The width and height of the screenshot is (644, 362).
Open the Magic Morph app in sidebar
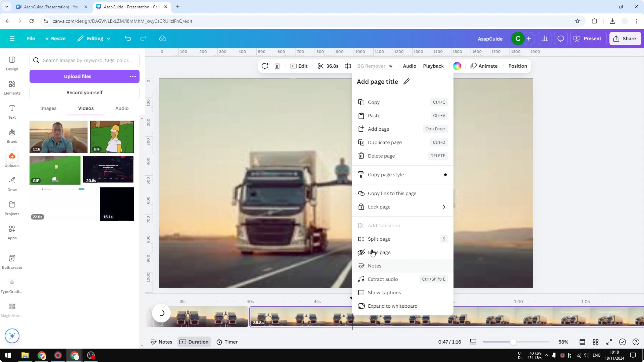coord(12,309)
